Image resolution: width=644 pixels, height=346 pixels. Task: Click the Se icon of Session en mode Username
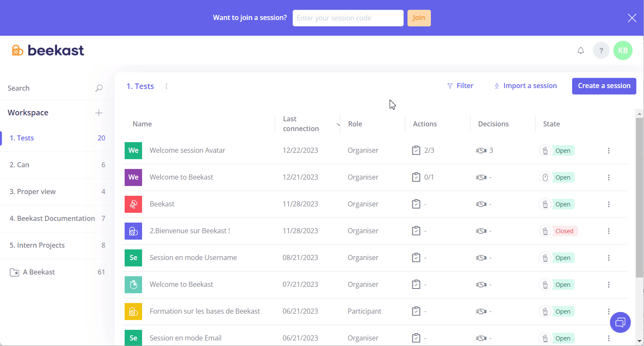coord(133,257)
